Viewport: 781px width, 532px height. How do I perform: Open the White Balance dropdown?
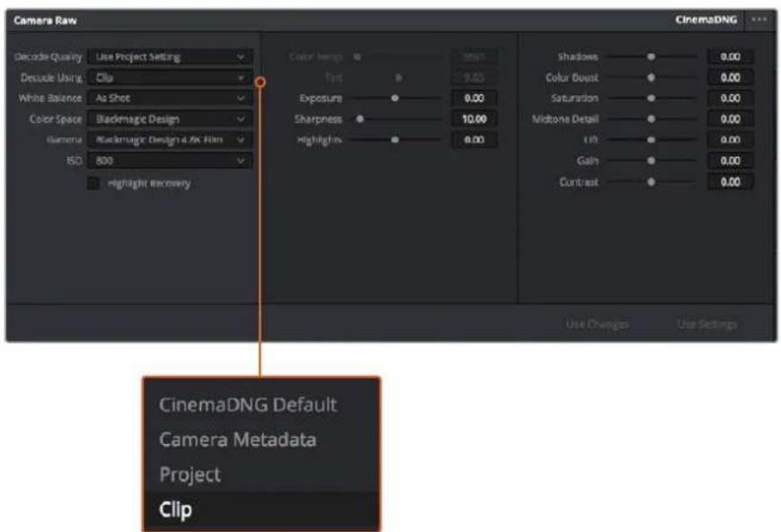click(x=170, y=99)
